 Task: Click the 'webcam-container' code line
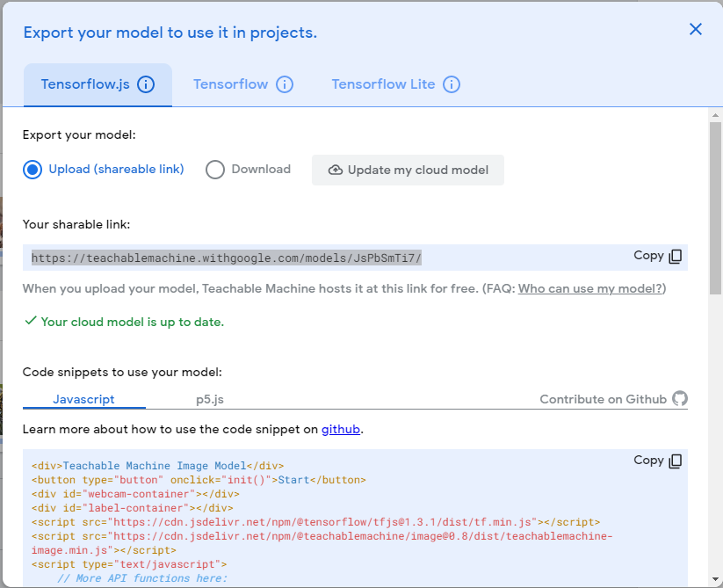[135, 494]
